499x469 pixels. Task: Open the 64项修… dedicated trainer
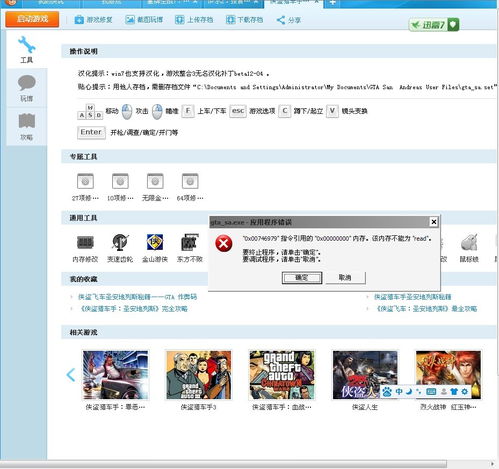[x=190, y=187]
